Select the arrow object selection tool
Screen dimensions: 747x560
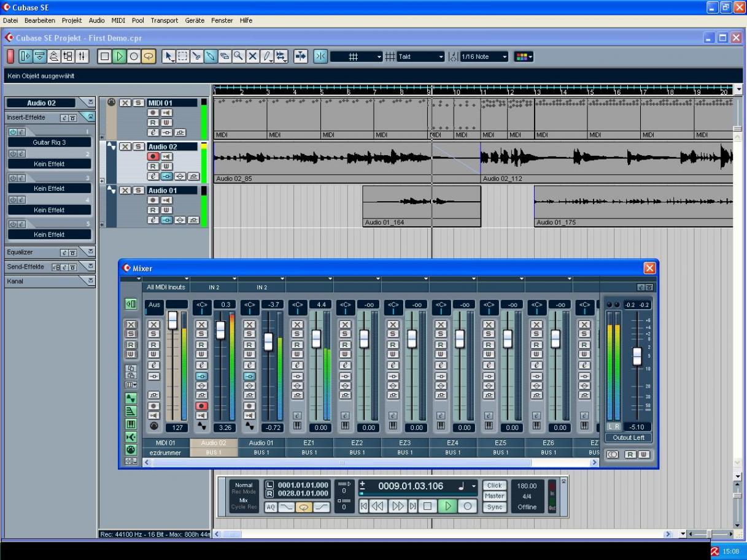coord(169,56)
